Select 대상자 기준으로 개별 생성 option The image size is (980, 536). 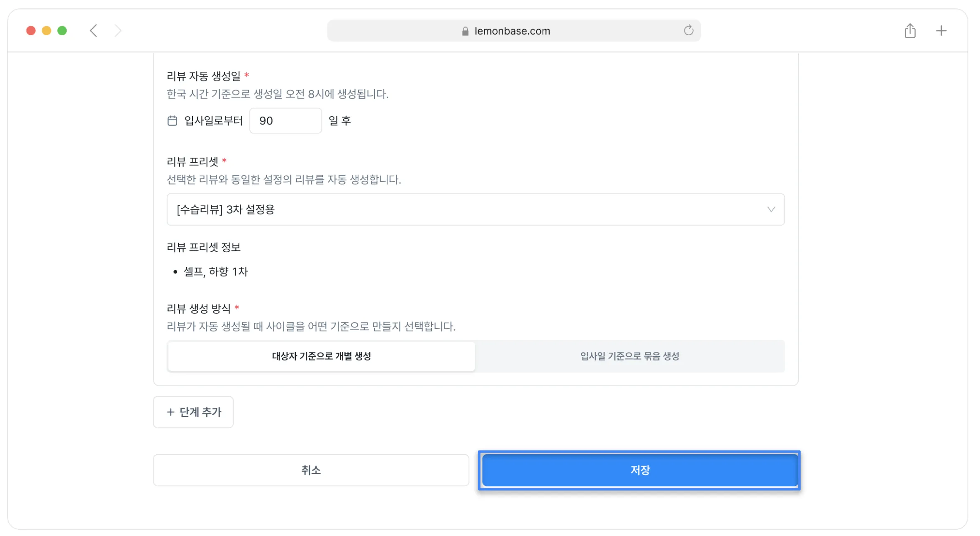click(x=321, y=356)
